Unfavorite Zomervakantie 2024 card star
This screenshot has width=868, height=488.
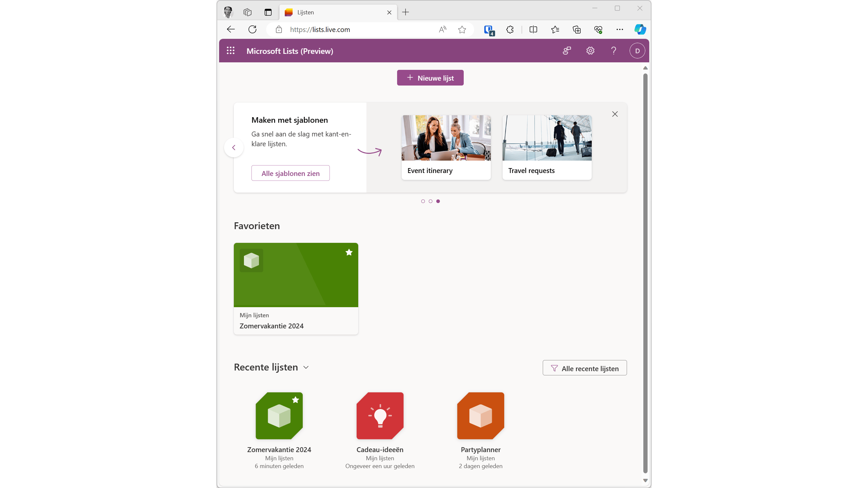pyautogui.click(x=349, y=252)
